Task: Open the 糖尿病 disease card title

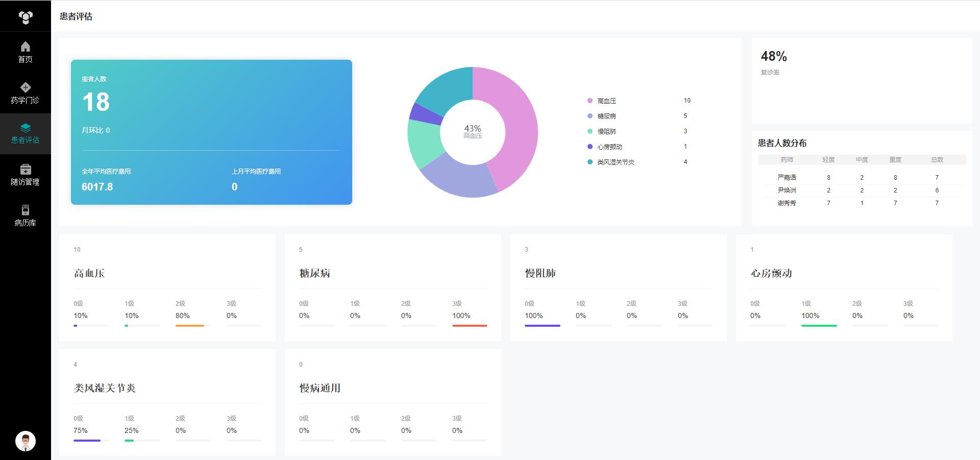Action: (x=314, y=274)
